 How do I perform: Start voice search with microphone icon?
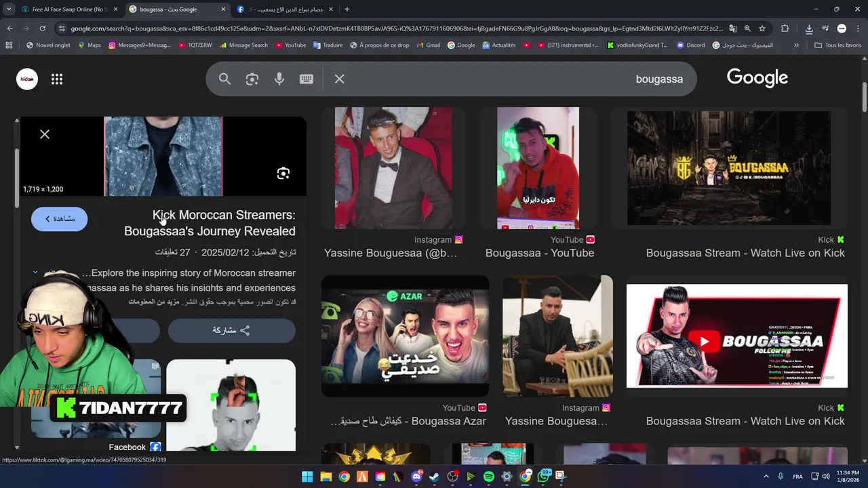point(279,79)
